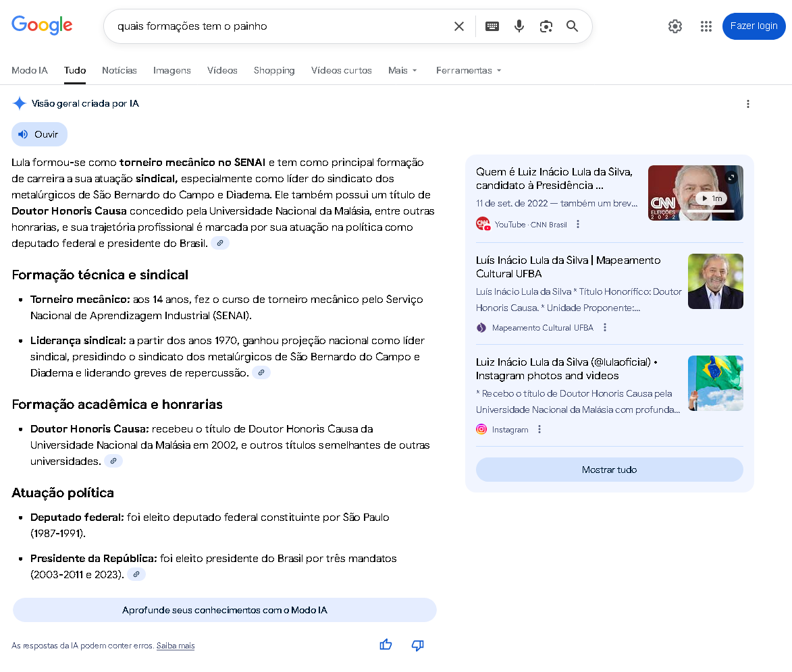The width and height of the screenshot is (792, 672).
Task: Open AI overview three-dot menu
Action: (x=747, y=104)
